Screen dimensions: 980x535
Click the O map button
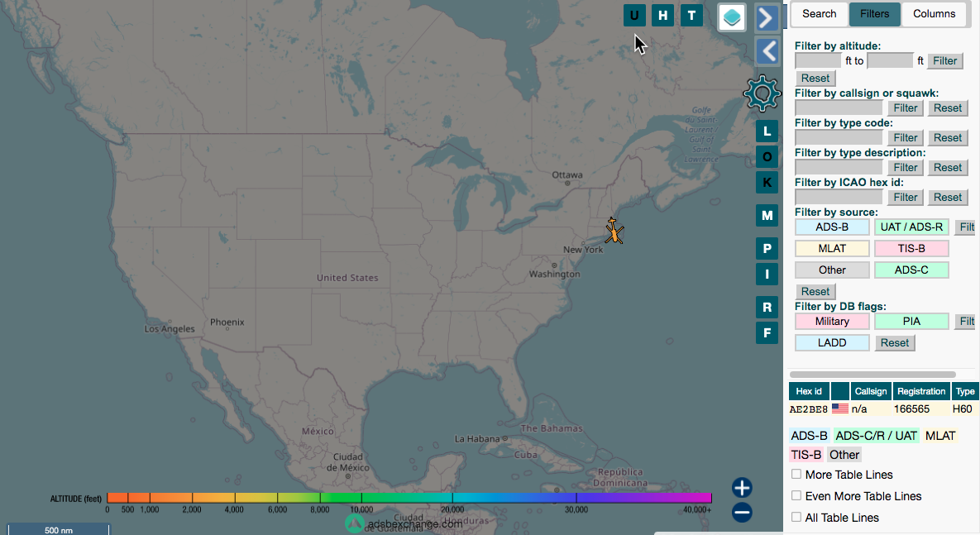767,157
